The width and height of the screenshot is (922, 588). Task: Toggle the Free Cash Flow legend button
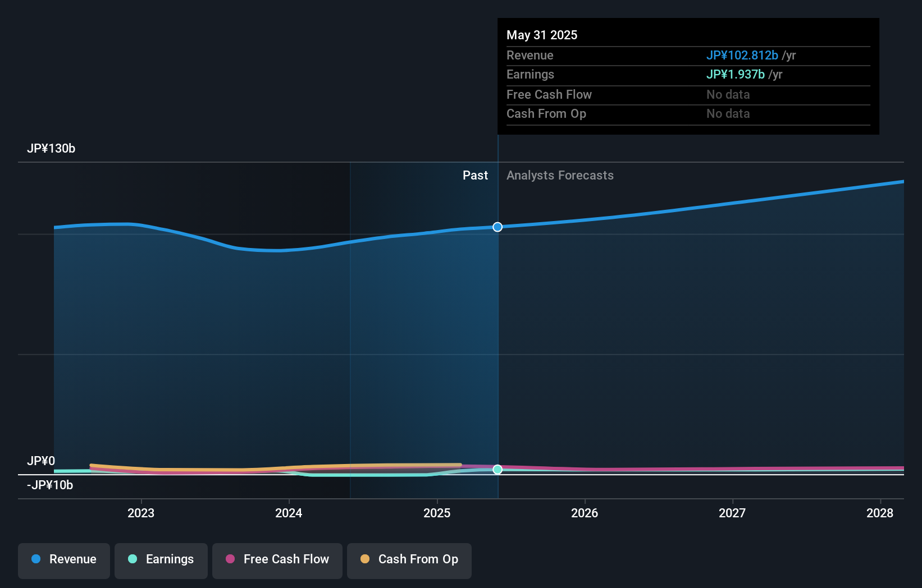click(x=277, y=561)
